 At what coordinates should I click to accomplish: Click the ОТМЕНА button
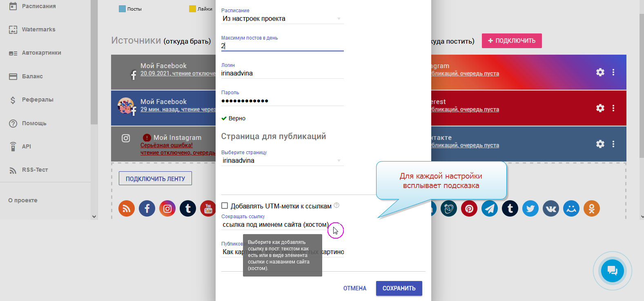tap(354, 288)
